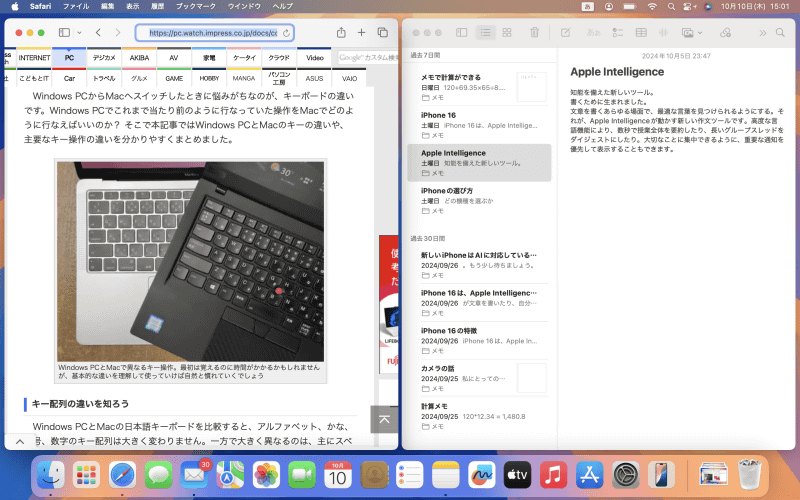The width and height of the screenshot is (800, 500).
Task: Open the iPhone 16 note
Action: pos(479,124)
